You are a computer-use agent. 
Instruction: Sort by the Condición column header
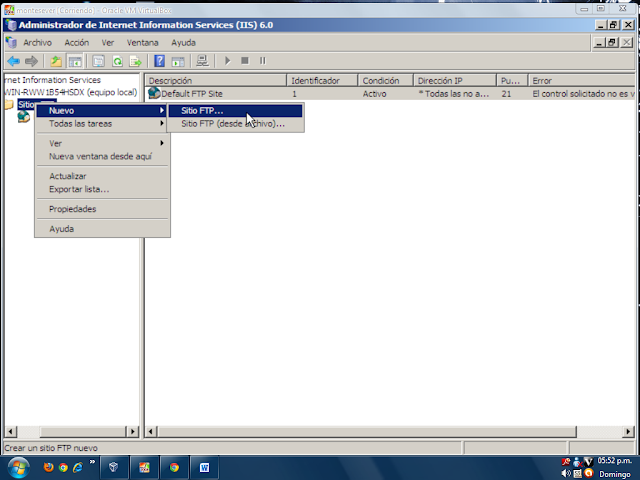click(x=386, y=80)
